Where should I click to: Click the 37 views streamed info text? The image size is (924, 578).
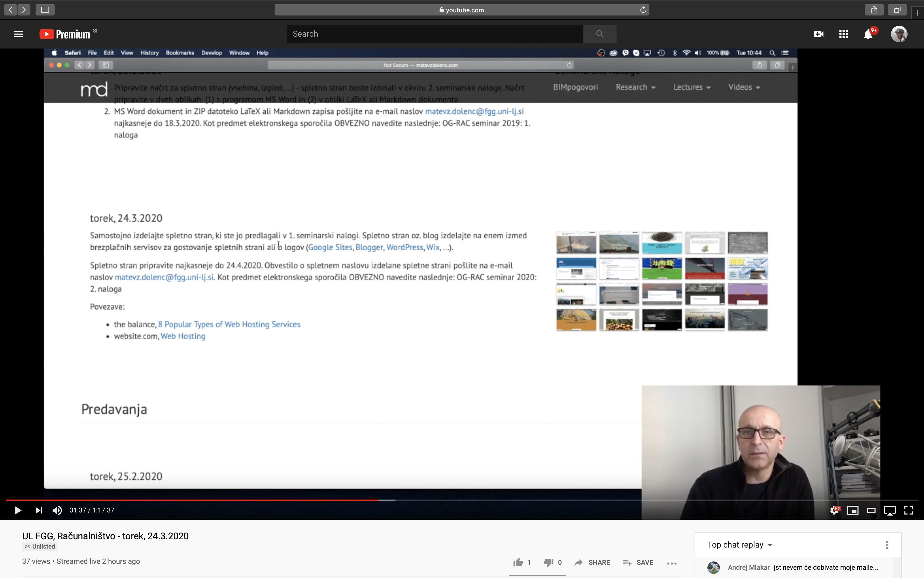click(81, 561)
